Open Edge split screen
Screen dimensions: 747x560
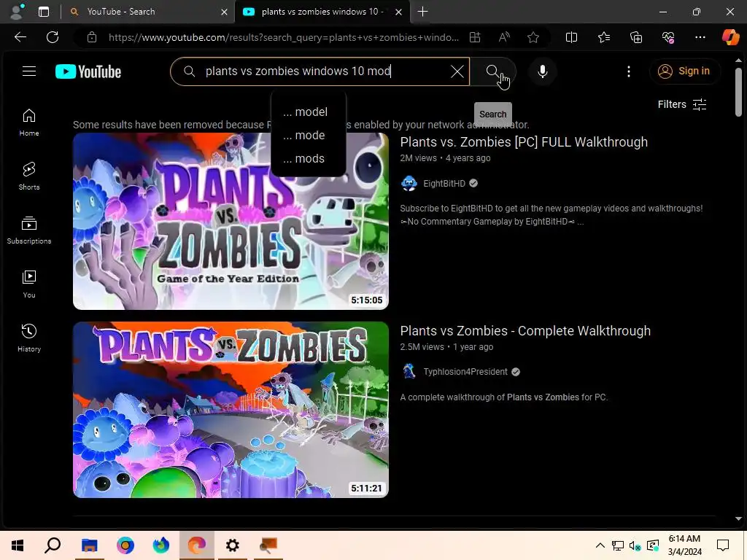pos(571,37)
